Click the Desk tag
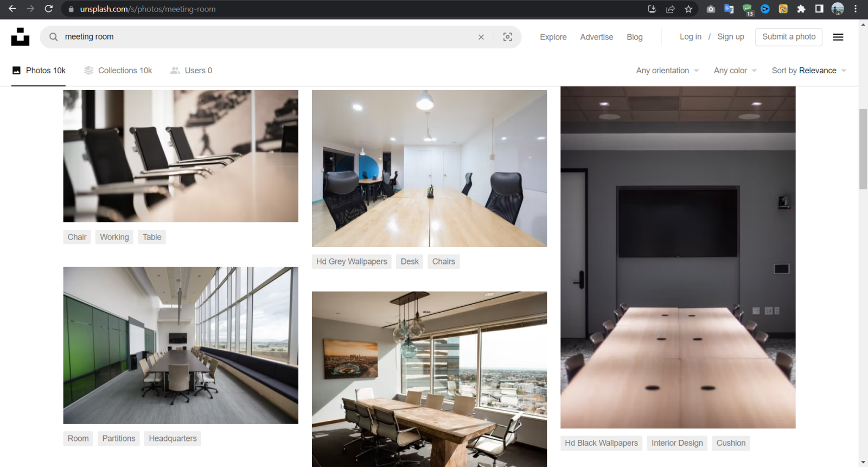 pyautogui.click(x=410, y=262)
